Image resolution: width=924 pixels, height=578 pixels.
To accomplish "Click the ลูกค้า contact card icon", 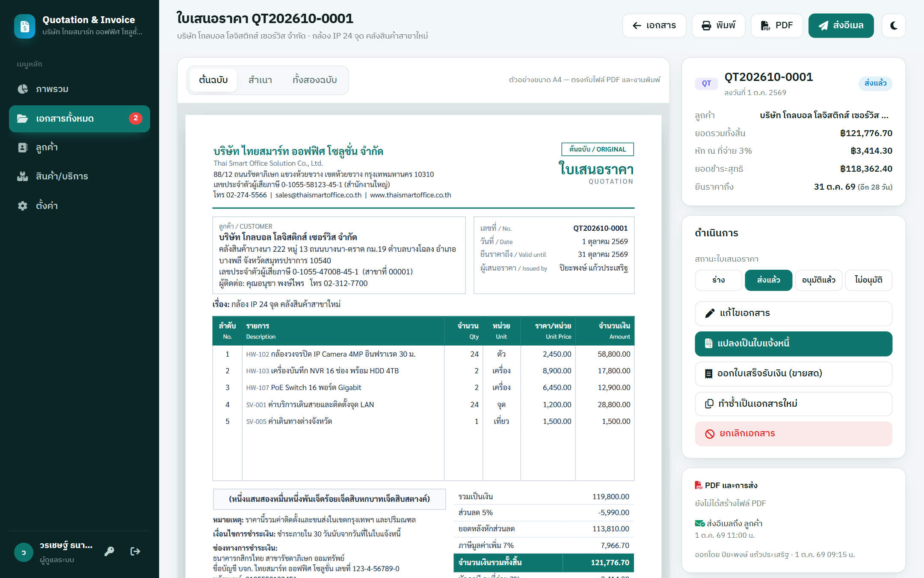I will click(x=23, y=147).
